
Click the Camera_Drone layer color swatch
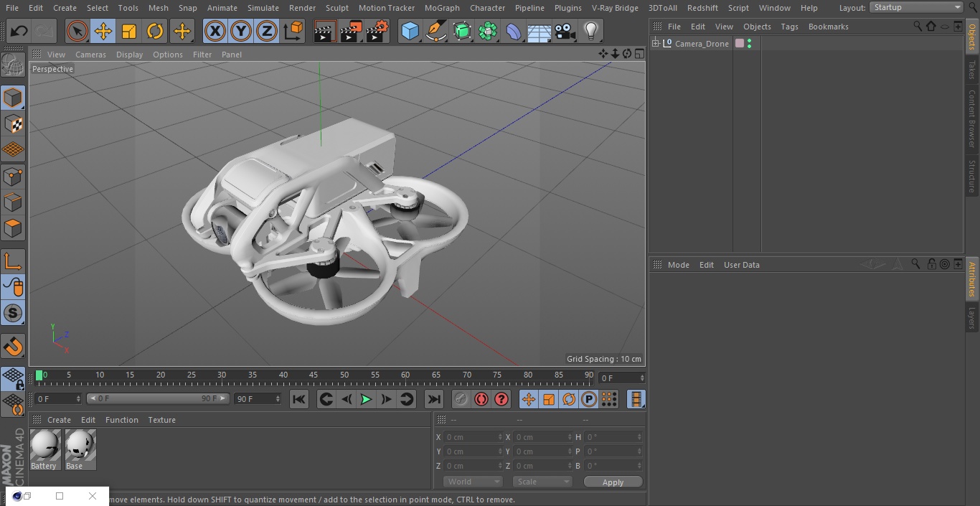[740, 44]
